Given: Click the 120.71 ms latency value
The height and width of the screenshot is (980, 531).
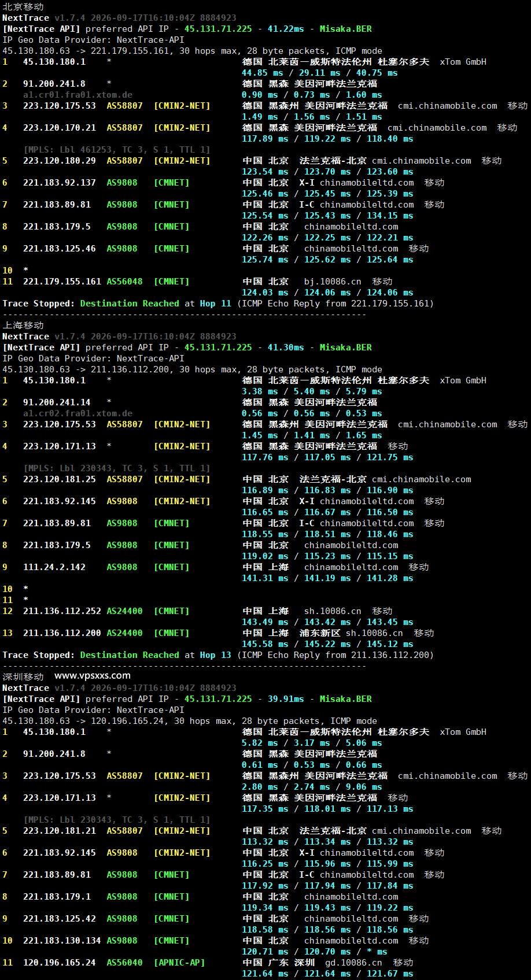Looking at the screenshot, I should pos(265,952).
